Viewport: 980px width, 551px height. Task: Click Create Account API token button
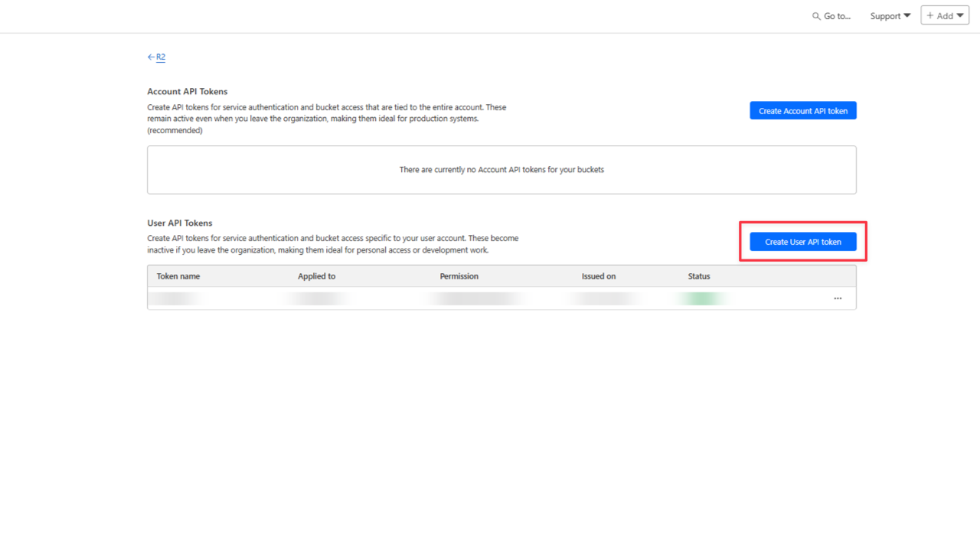coord(803,111)
